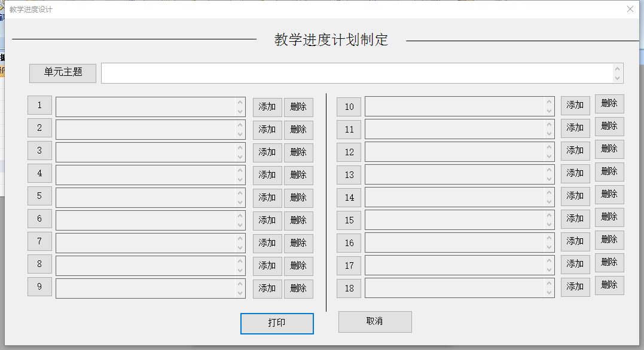The image size is (644, 350).
Task: Click 删除 button for row 11
Action: pos(609,127)
